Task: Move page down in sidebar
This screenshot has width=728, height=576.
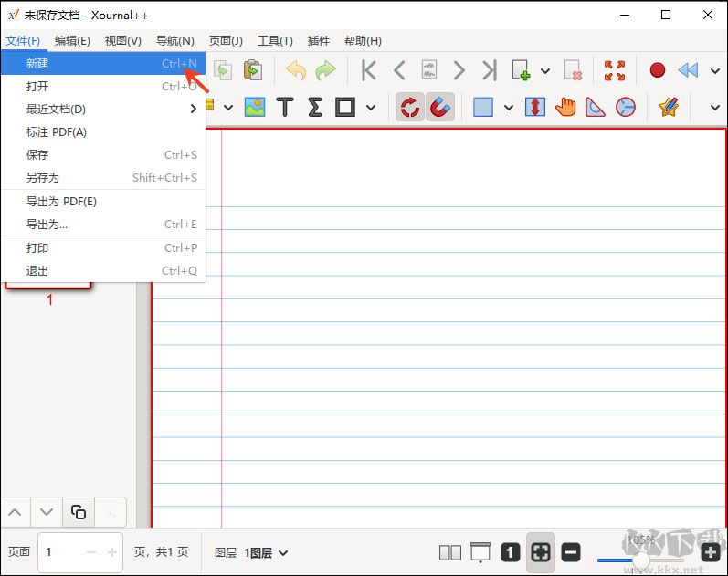Action: click(47, 512)
